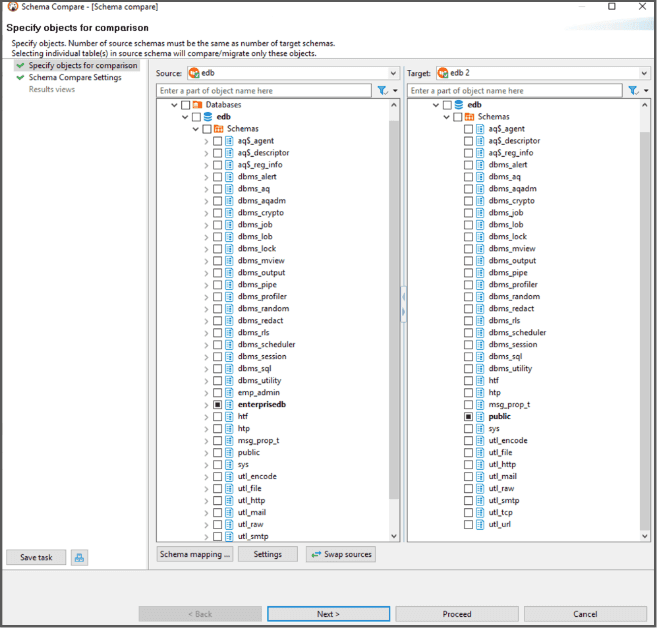Click the source panel filter icon

(x=383, y=91)
